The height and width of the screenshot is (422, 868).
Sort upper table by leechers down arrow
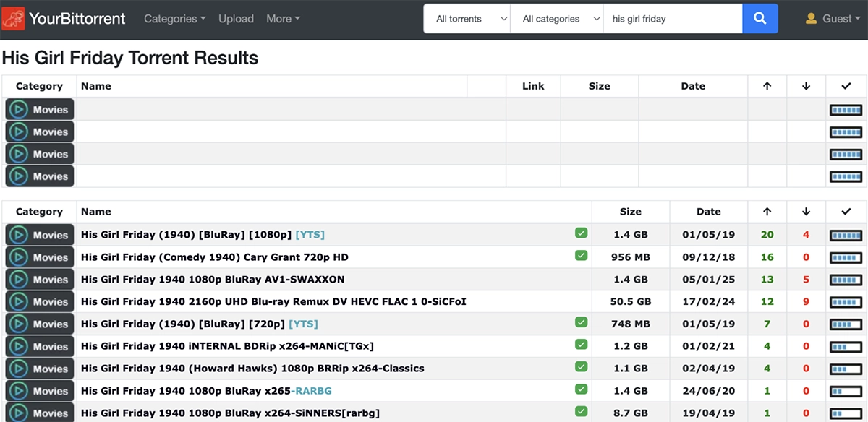[807, 86]
